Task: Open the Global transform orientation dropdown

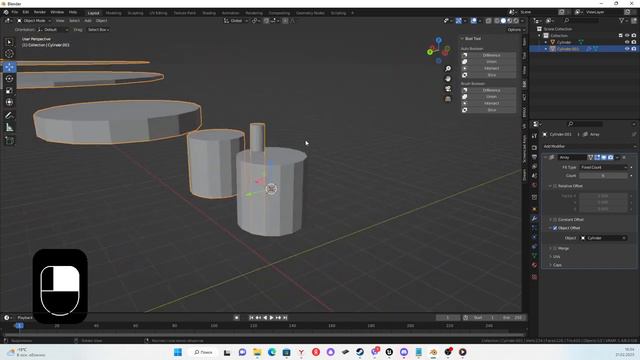Action: click(236, 20)
